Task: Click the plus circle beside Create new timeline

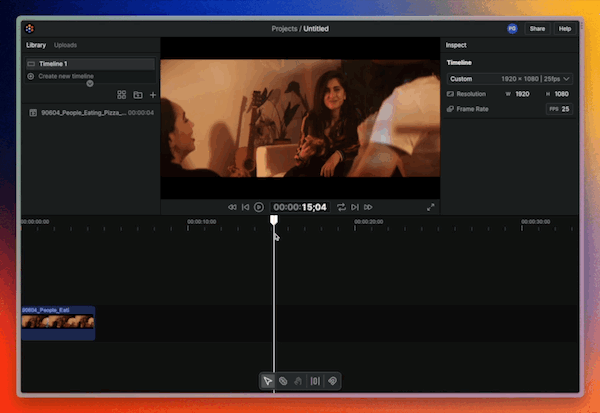Action: (31, 76)
